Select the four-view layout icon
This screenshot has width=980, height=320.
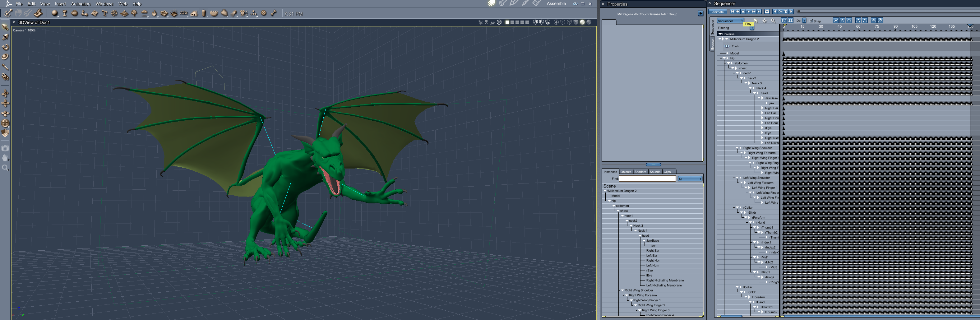tap(522, 22)
